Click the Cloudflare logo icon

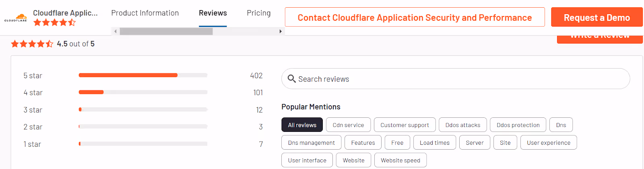click(16, 18)
